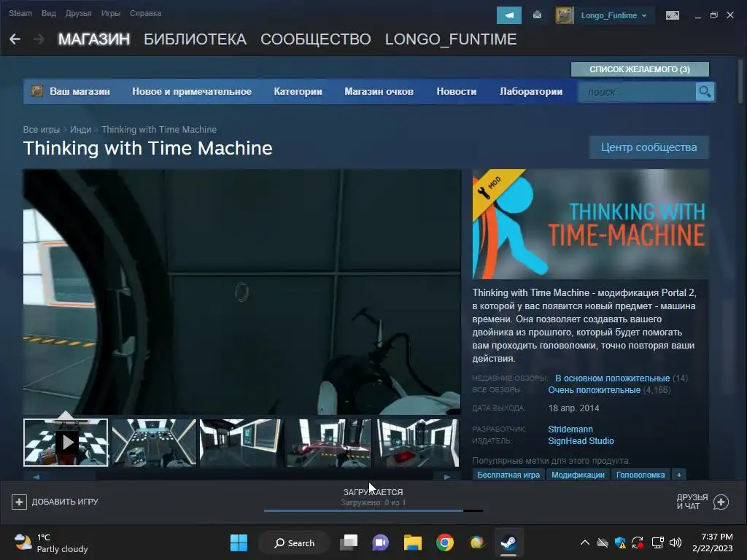Open the Центр сообщества button
This screenshot has height=560, width=747.
(x=649, y=147)
